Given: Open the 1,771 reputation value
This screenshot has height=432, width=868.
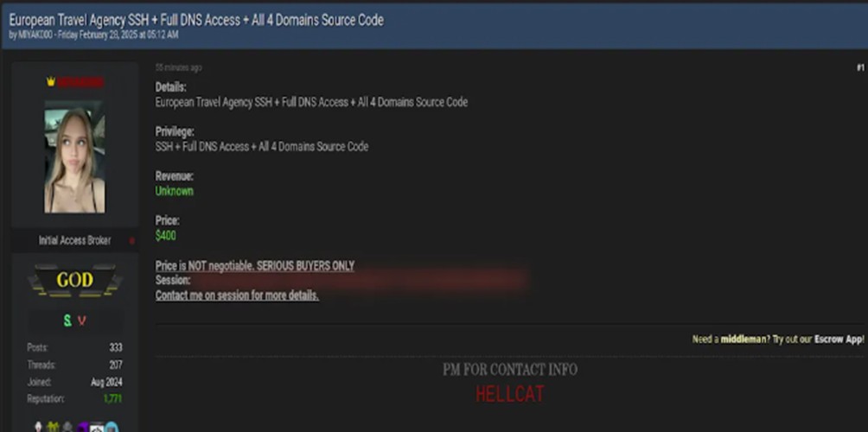Looking at the screenshot, I should pos(112,399).
